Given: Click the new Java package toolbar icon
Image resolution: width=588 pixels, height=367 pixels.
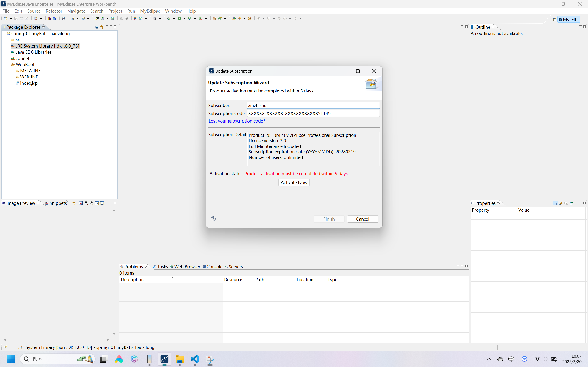Looking at the screenshot, I should [214, 19].
